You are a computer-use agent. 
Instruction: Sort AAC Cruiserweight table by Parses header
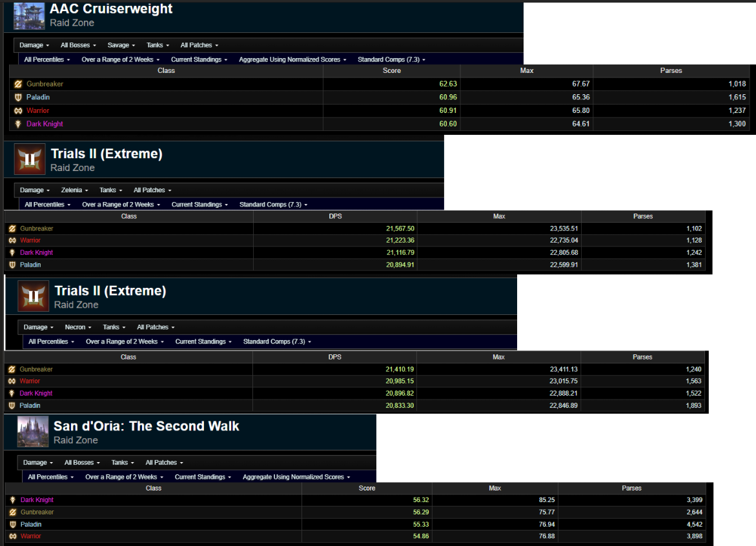point(671,71)
